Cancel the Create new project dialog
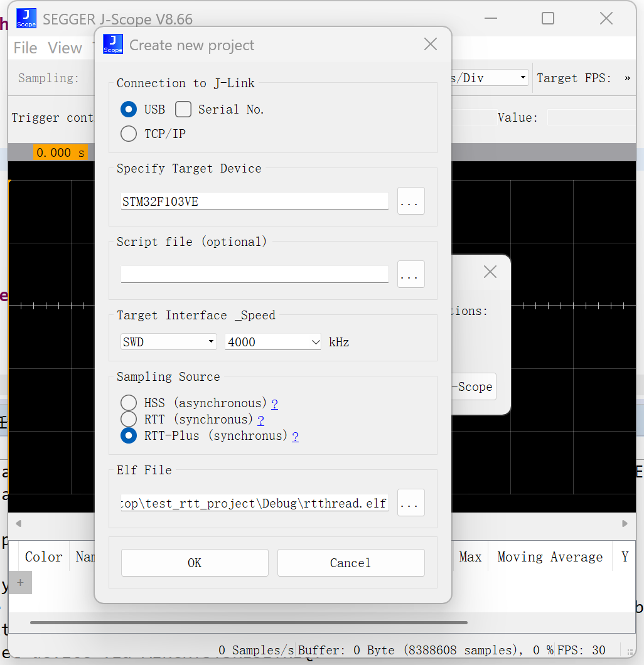 tap(351, 563)
